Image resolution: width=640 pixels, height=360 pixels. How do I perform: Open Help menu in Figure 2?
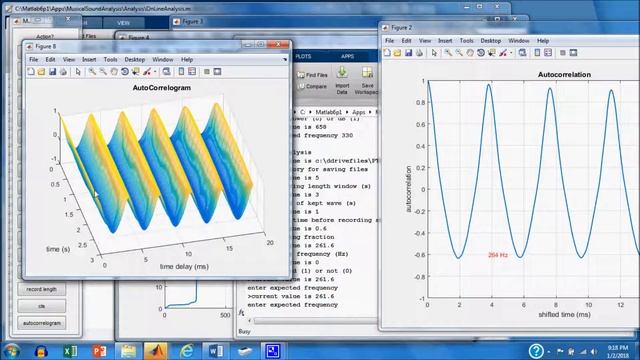tap(543, 41)
